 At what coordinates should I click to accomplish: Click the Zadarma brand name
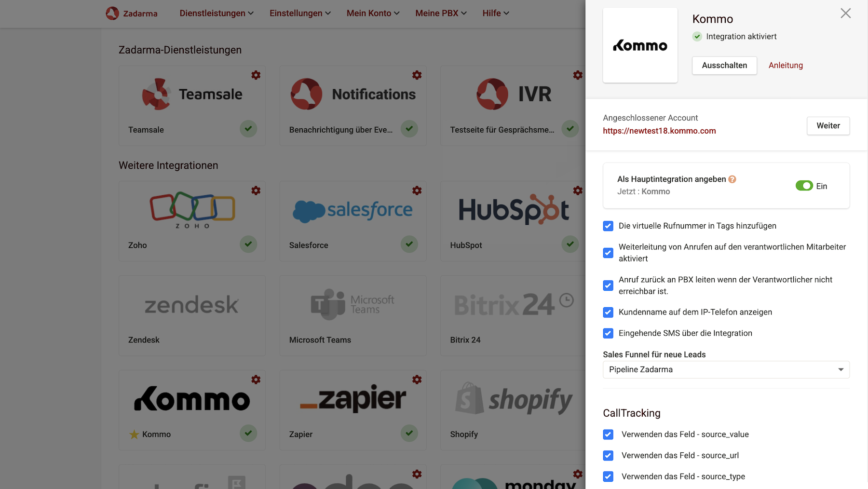140,14
